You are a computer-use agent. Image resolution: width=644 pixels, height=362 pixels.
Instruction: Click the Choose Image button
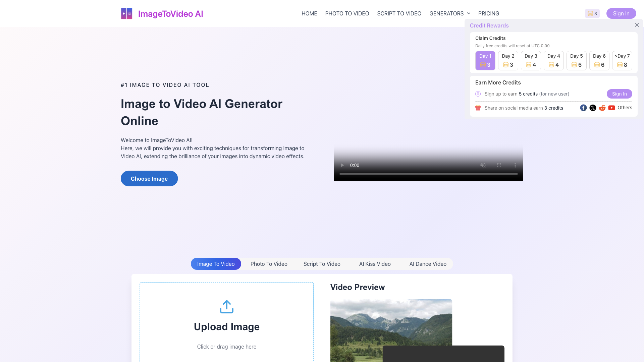[x=149, y=179]
